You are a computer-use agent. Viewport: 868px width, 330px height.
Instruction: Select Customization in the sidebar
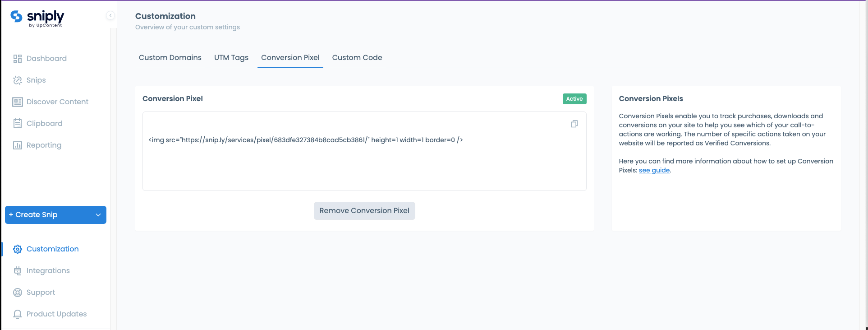pos(52,249)
